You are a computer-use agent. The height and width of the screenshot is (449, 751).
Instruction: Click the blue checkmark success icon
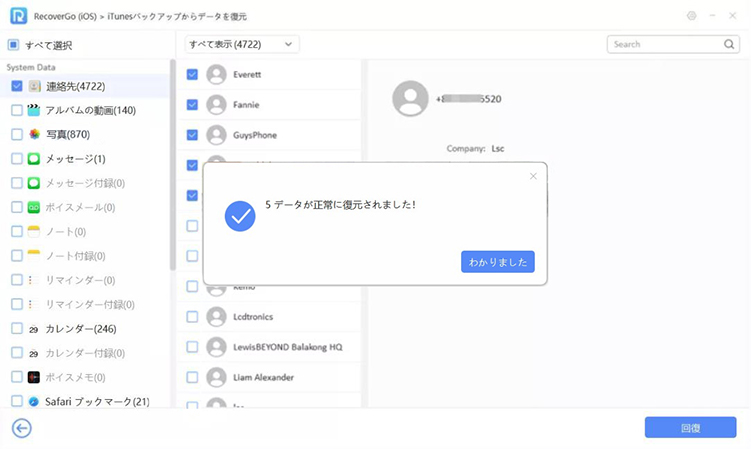[x=240, y=216]
